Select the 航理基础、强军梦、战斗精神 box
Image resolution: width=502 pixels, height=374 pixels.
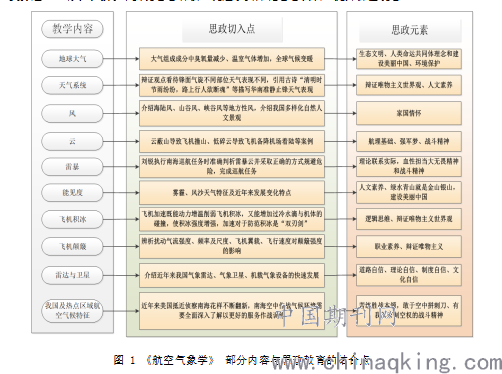tap(409, 141)
